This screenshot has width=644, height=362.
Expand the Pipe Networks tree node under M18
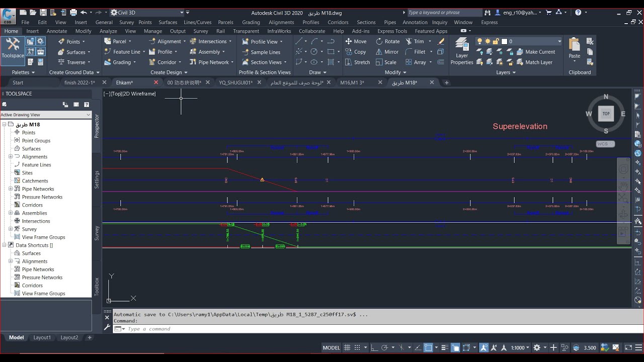click(x=11, y=189)
